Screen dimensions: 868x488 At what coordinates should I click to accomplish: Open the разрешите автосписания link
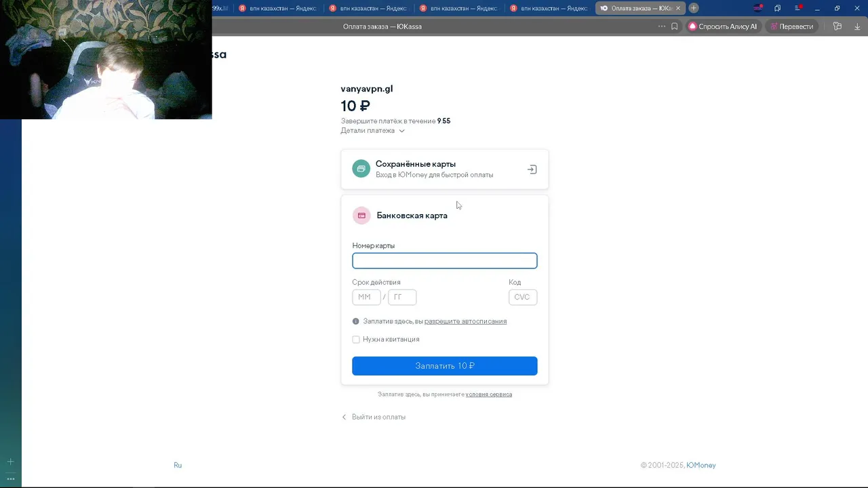465,321
